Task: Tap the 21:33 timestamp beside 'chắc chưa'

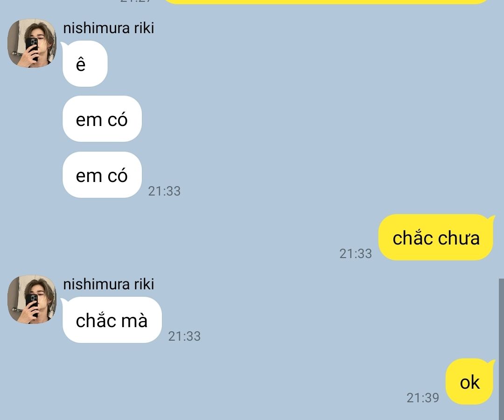Action: click(x=356, y=253)
